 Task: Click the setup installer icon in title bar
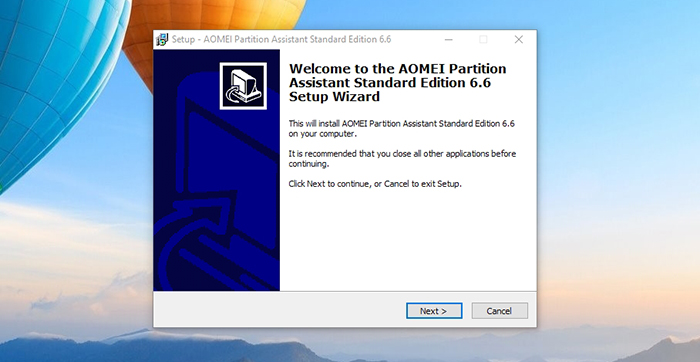coord(162,39)
